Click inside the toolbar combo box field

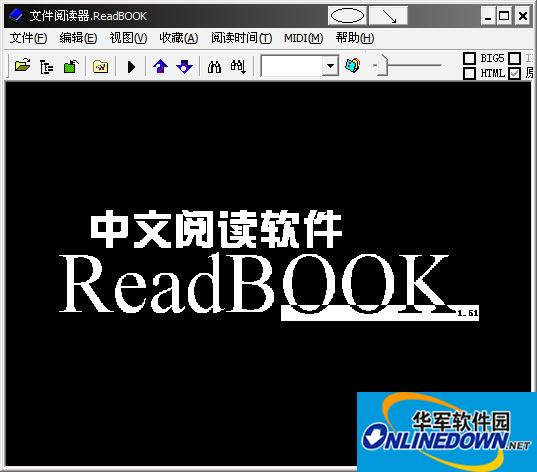292,65
